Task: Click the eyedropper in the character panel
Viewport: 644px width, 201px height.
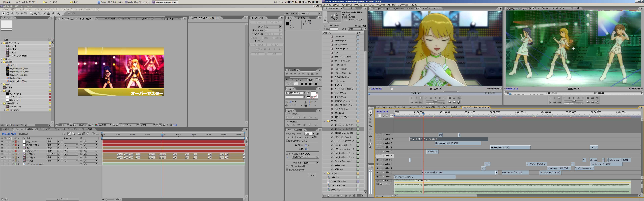Action: (309, 93)
